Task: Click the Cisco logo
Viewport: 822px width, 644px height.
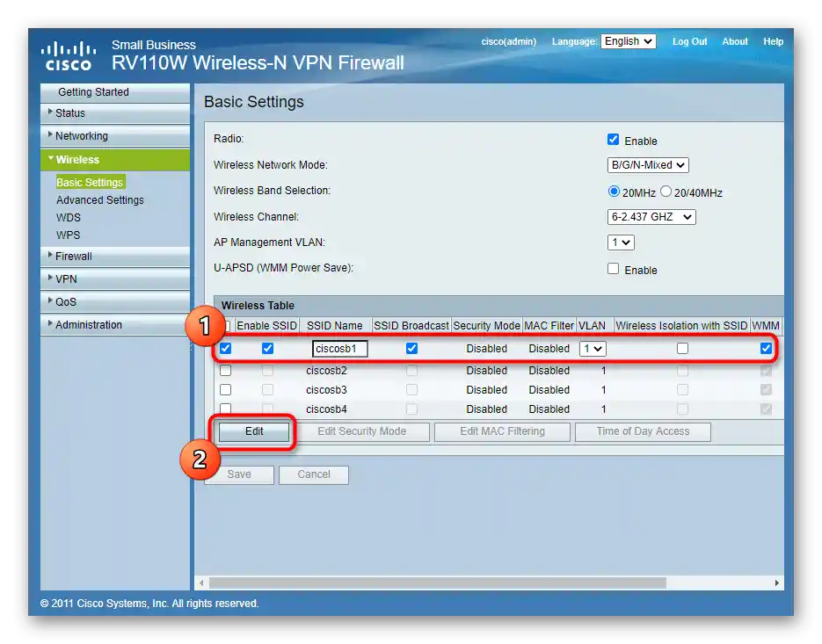Action: pos(69,56)
